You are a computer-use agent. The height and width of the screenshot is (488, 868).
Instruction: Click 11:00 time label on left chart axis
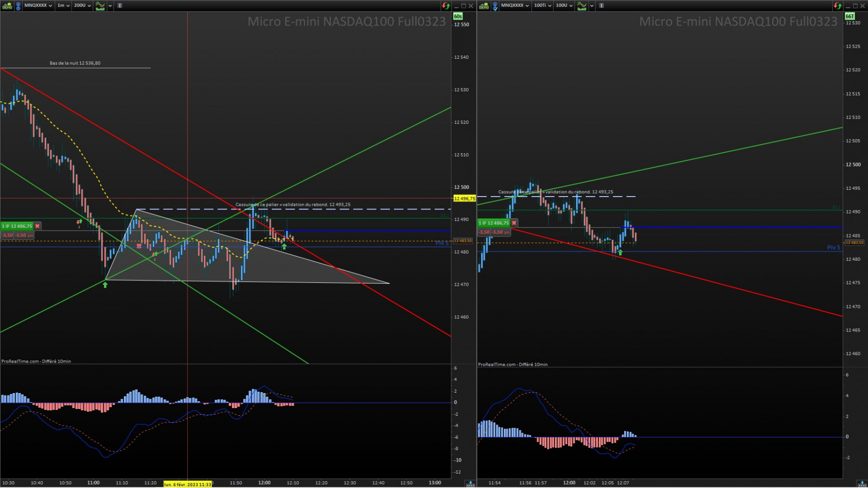click(x=94, y=483)
